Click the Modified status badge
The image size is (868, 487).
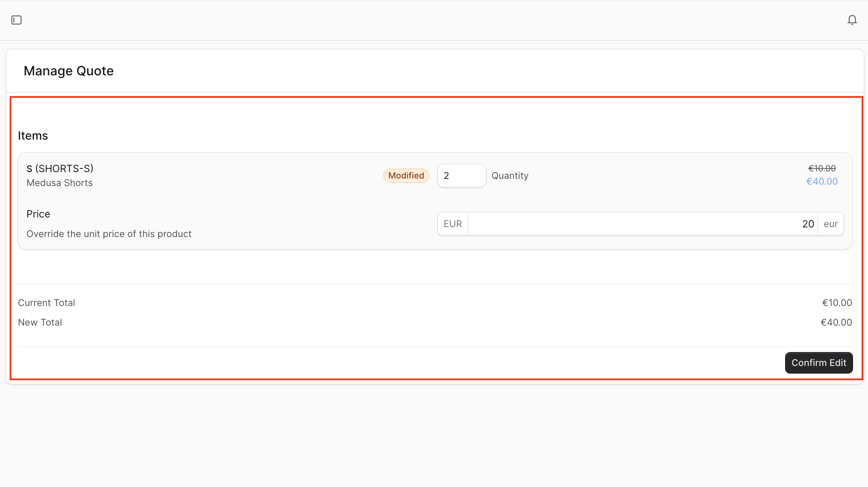[406, 175]
